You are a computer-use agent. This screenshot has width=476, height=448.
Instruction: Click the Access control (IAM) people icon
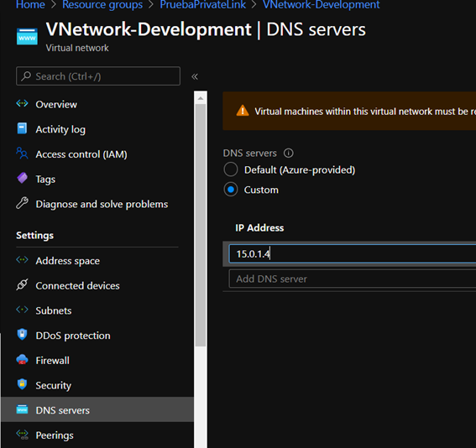point(22,154)
